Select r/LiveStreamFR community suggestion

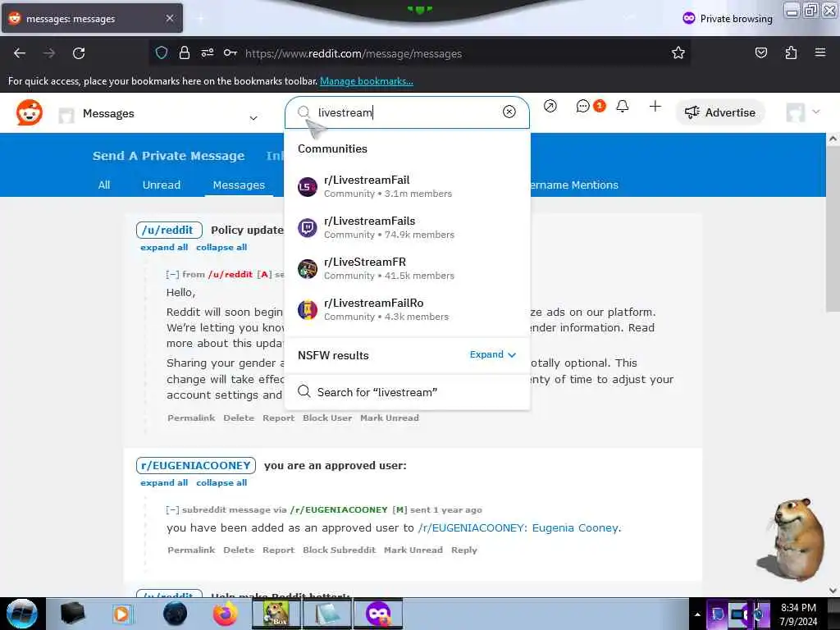click(407, 268)
